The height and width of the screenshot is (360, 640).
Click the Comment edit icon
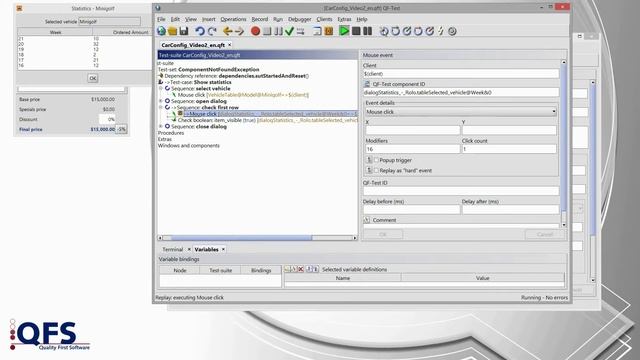click(x=367, y=220)
